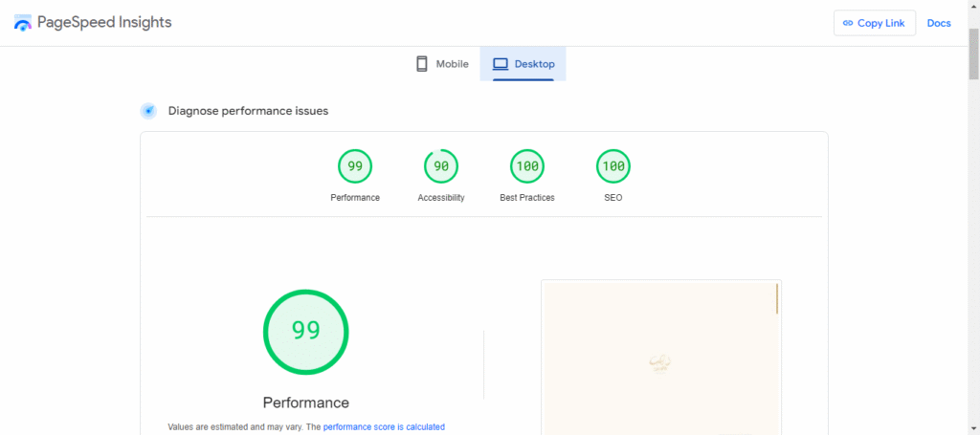This screenshot has height=435, width=980.
Task: Click the Diagnose performance issues heading
Action: 248,111
